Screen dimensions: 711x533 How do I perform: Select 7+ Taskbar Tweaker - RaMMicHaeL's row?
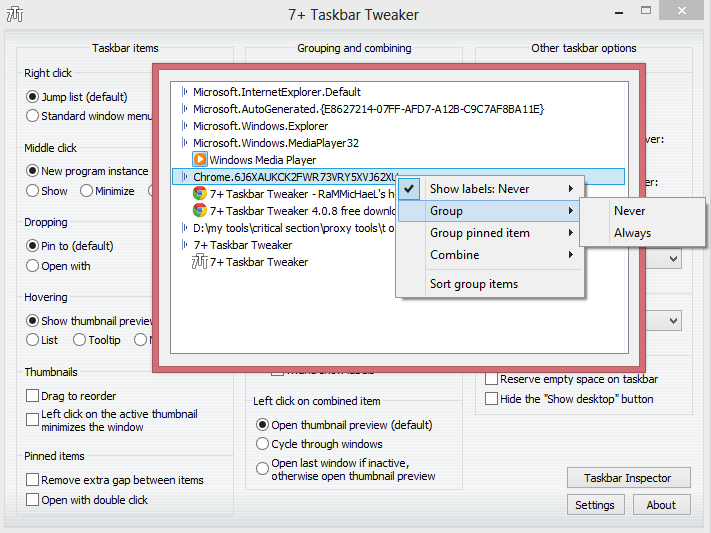coord(302,194)
